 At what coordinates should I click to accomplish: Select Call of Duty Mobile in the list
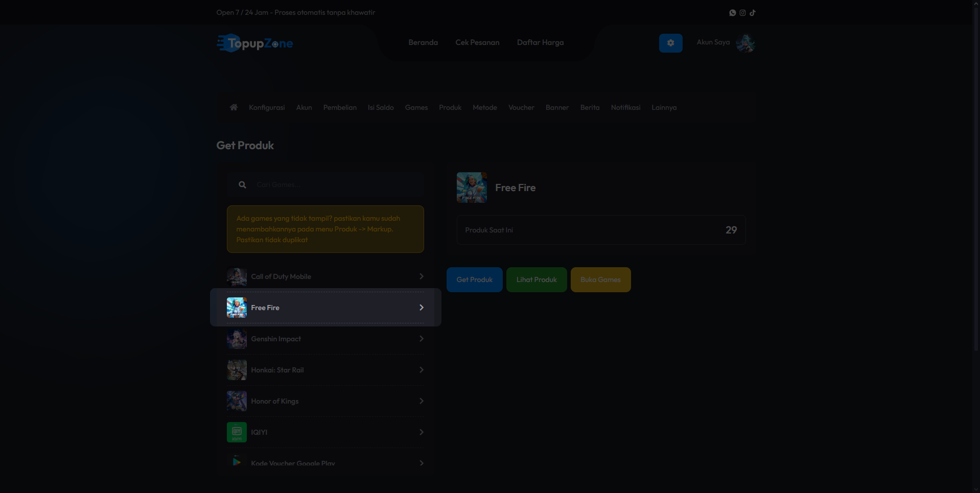(281, 276)
